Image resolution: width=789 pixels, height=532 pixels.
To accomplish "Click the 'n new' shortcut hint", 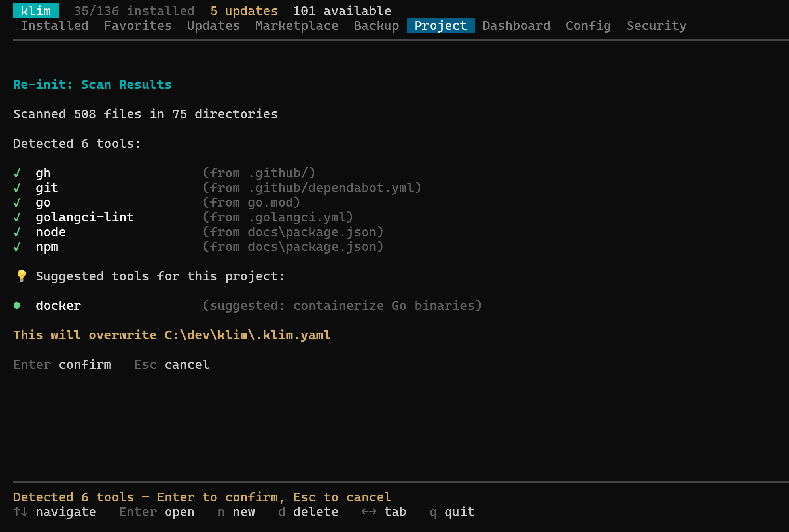I will coord(236,512).
